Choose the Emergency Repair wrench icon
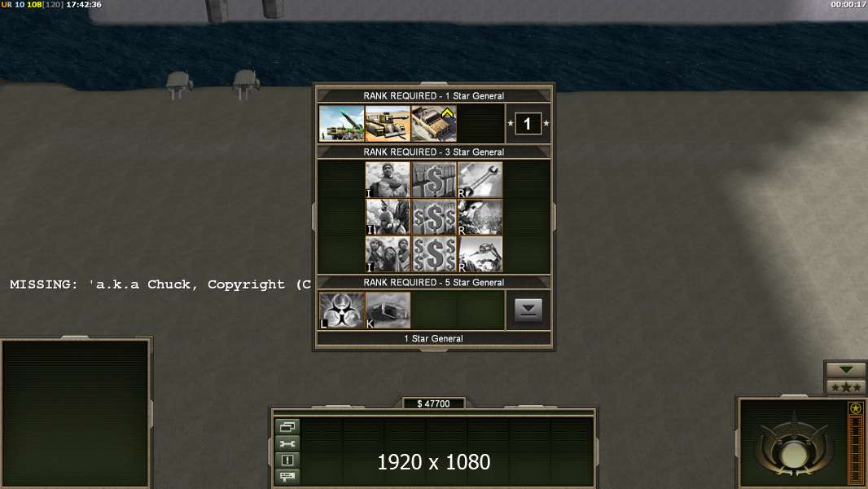 click(x=480, y=180)
